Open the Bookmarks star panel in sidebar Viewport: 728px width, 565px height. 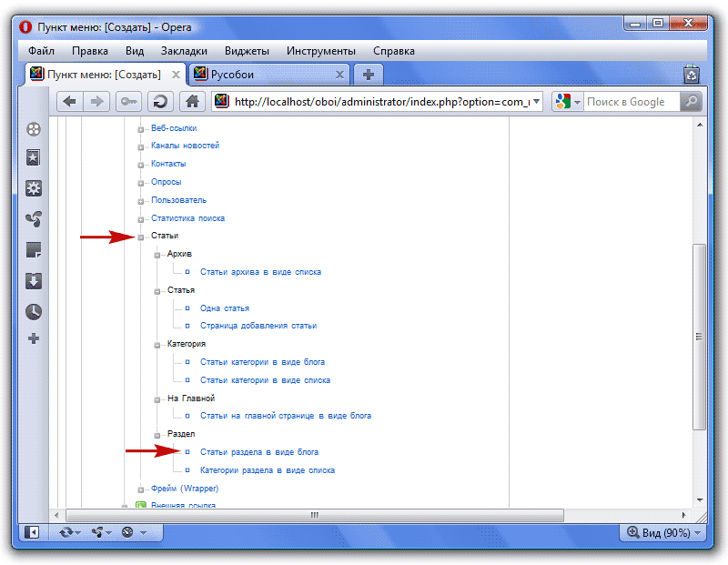[34, 158]
